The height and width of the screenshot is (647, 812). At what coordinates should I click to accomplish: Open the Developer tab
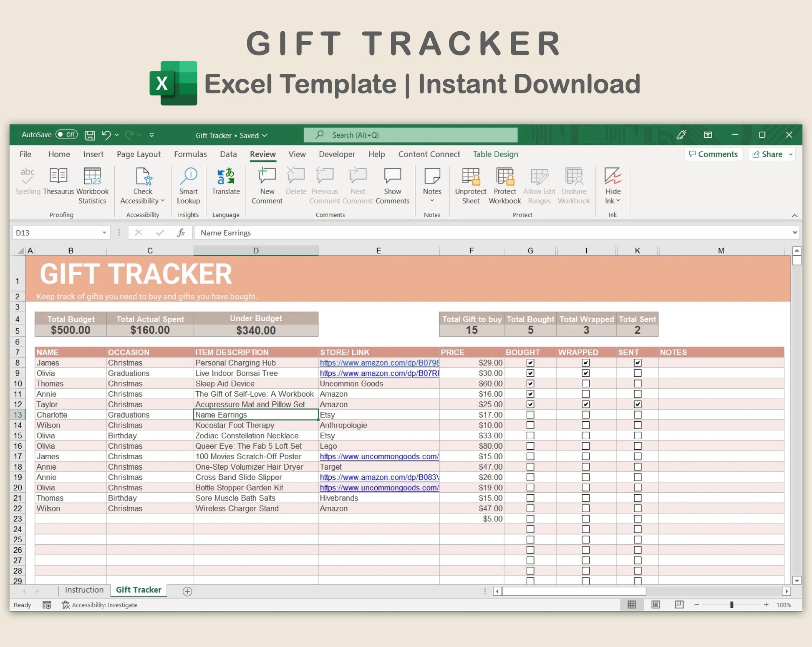(x=337, y=154)
